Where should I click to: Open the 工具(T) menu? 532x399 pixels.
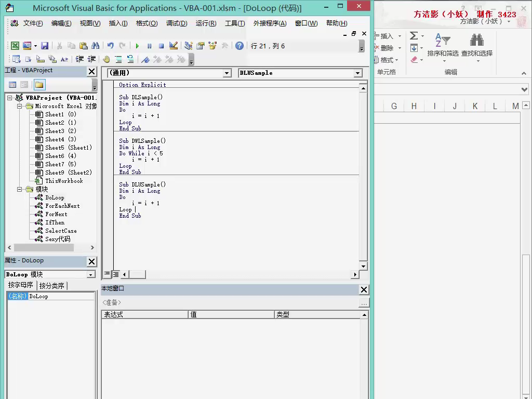click(x=235, y=23)
